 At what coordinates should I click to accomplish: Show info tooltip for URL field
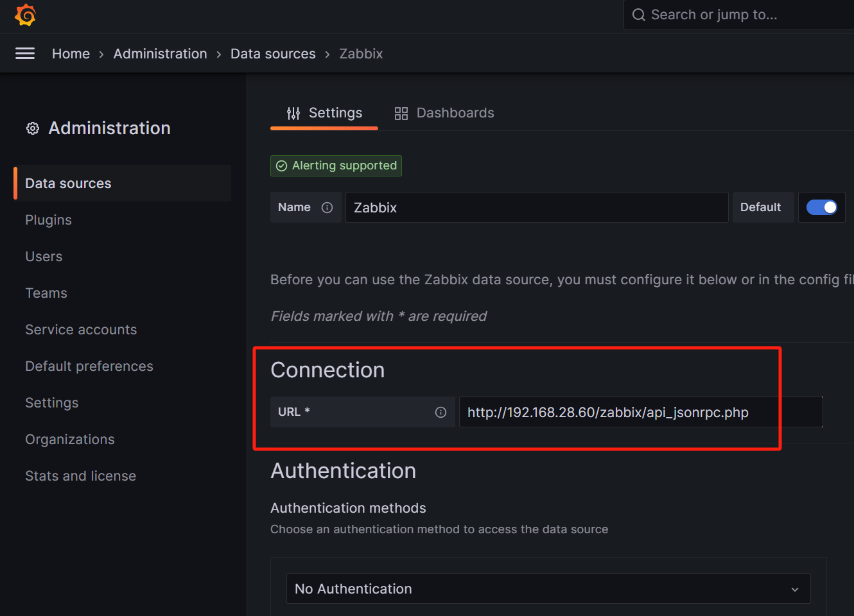(x=440, y=412)
